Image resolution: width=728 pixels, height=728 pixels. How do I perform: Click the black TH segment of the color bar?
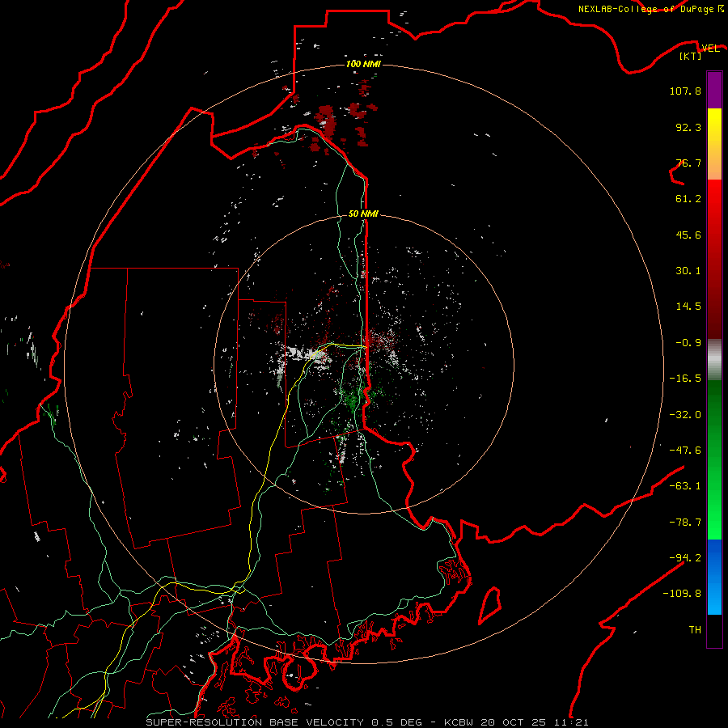(x=714, y=632)
